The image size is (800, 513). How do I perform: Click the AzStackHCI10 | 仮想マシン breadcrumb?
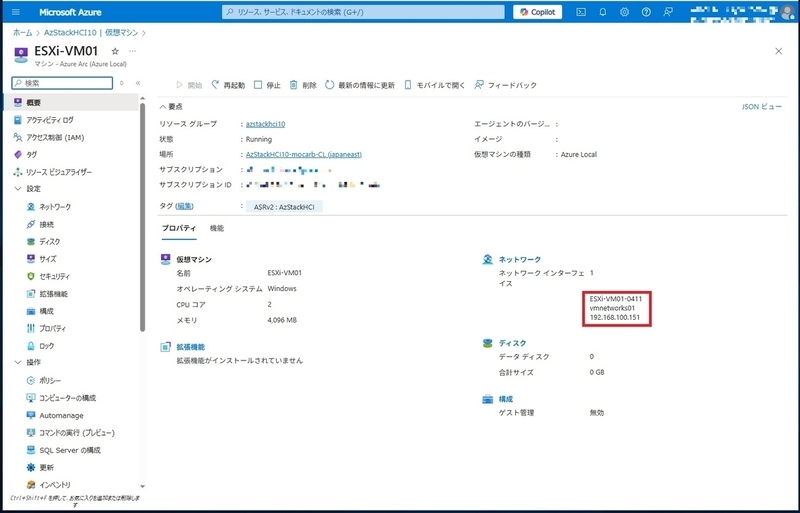91,33
